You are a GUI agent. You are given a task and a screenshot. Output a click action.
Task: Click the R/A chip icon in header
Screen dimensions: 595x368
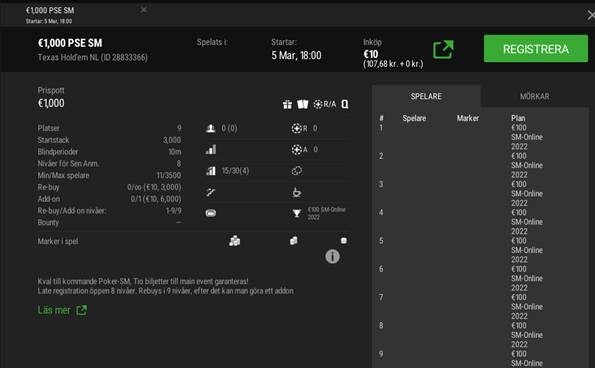(325, 104)
